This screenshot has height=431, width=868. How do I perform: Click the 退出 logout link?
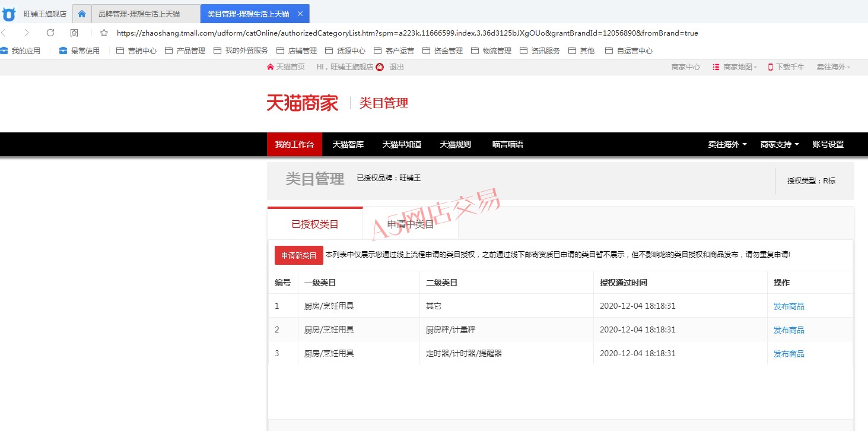click(396, 67)
